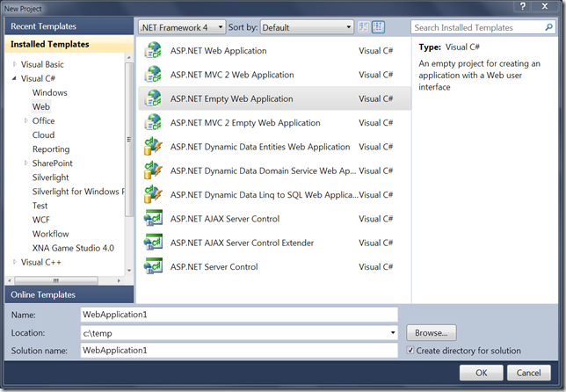
Task: Click the ASP.NET AJAX Server Control icon
Action: (153, 218)
